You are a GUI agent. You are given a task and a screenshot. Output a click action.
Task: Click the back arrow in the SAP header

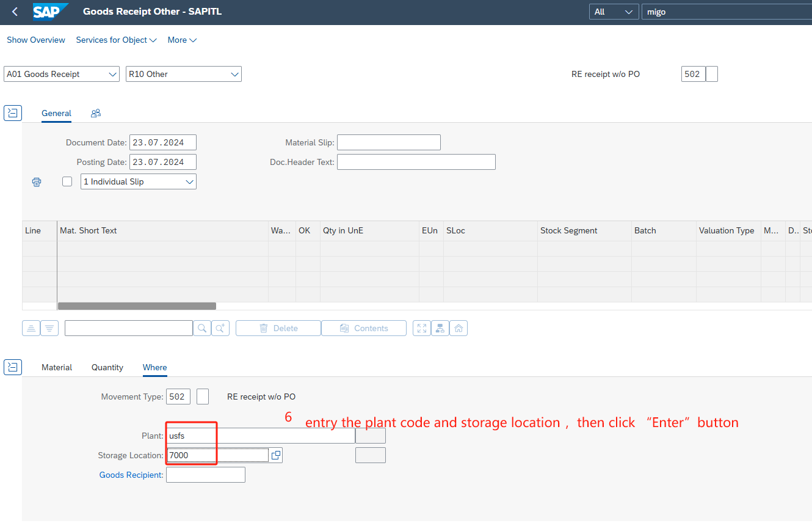click(x=15, y=12)
